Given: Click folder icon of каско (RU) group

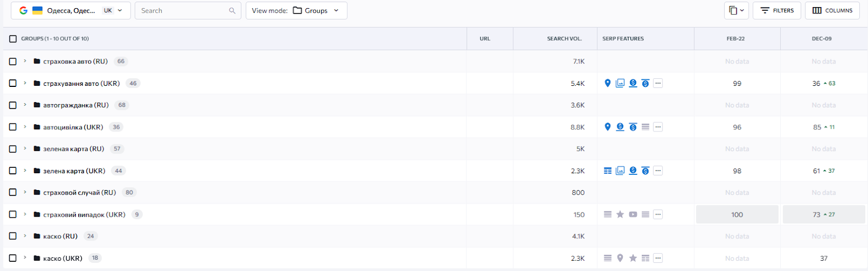Looking at the screenshot, I should point(37,236).
